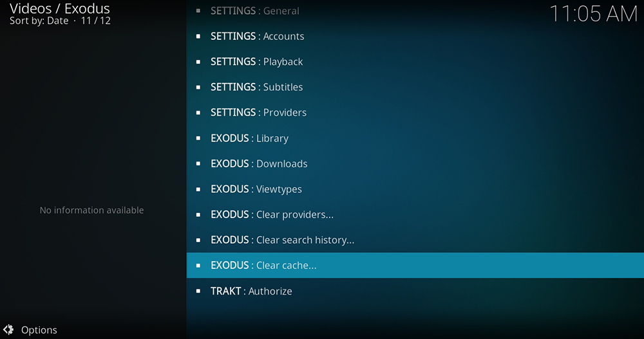644x339 pixels.
Task: Click the Videos / Exodus heading
Action: [x=60, y=8]
